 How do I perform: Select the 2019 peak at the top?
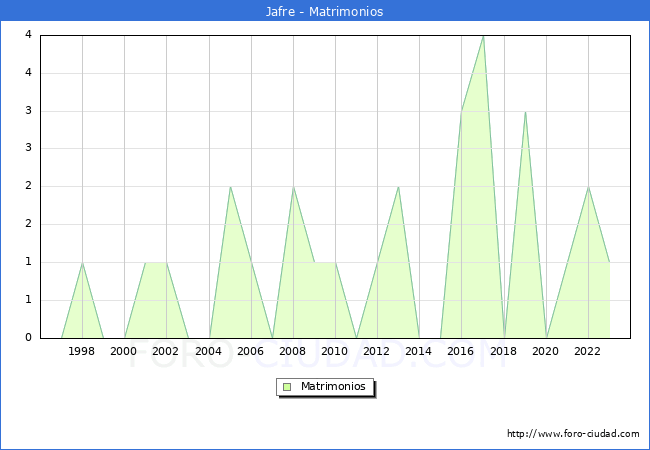tap(525, 112)
